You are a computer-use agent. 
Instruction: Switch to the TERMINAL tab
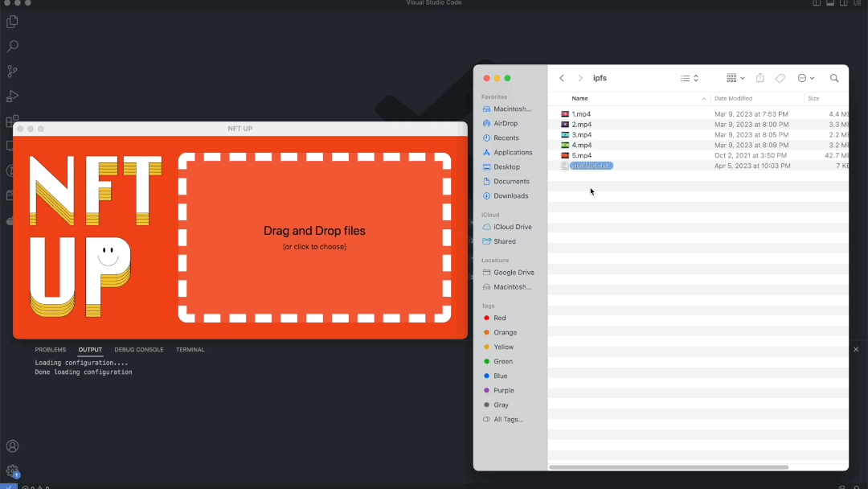190,350
